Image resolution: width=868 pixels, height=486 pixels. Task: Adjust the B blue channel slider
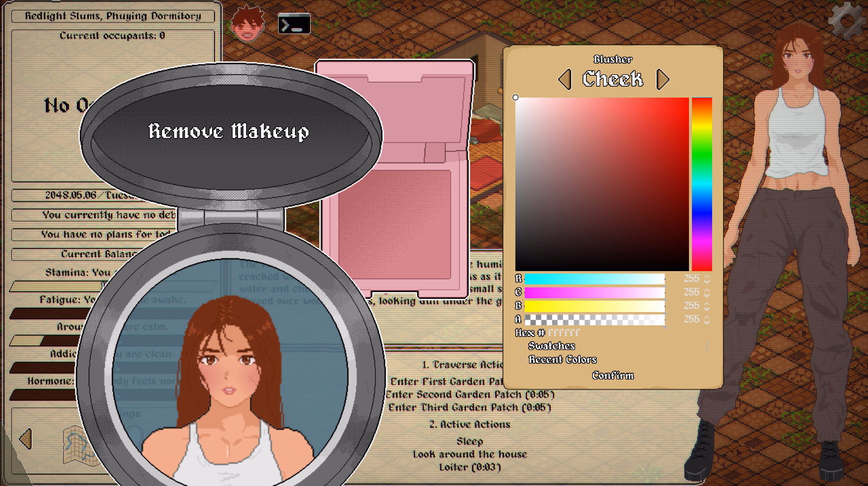(x=595, y=306)
